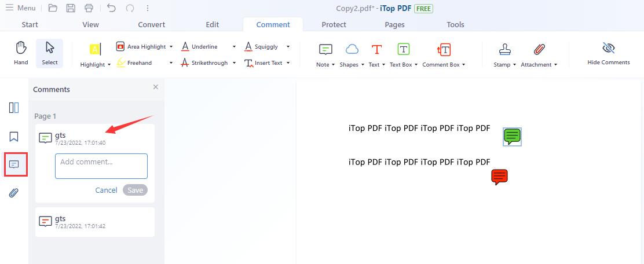Expand the Area Highlight dropdown arrow
This screenshot has width=644, height=264.
coord(171,47)
